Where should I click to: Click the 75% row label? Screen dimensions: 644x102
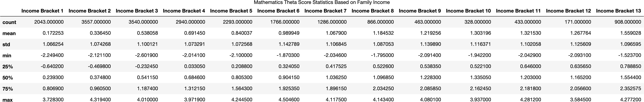[x=8, y=89]
